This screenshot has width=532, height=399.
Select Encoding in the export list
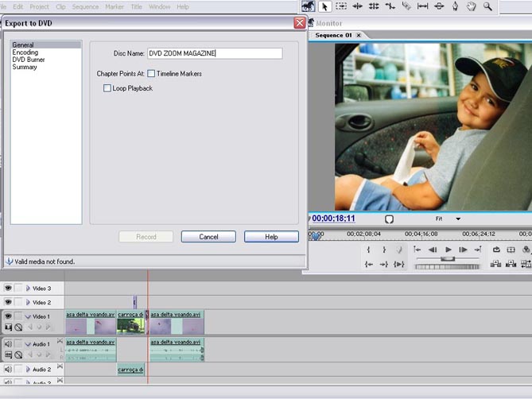(25, 52)
